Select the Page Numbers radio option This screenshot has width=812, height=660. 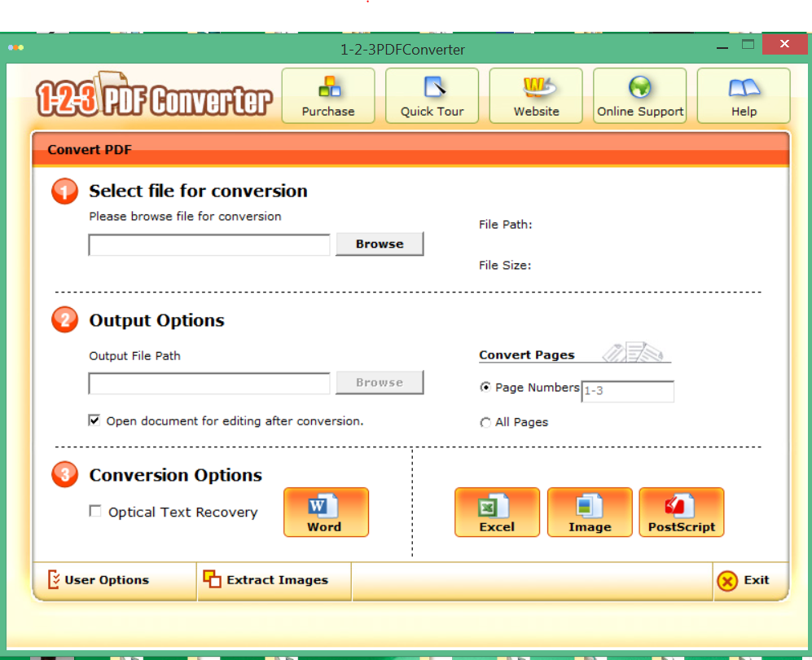[x=485, y=388]
